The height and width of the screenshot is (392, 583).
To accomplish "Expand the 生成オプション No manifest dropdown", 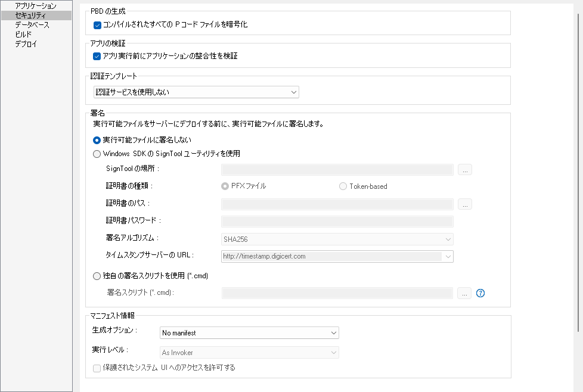I will [x=249, y=333].
